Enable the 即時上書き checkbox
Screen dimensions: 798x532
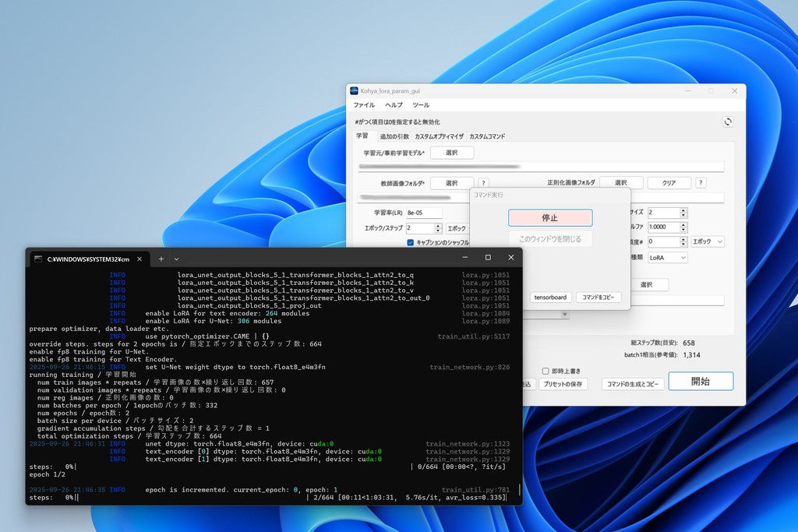(546, 371)
